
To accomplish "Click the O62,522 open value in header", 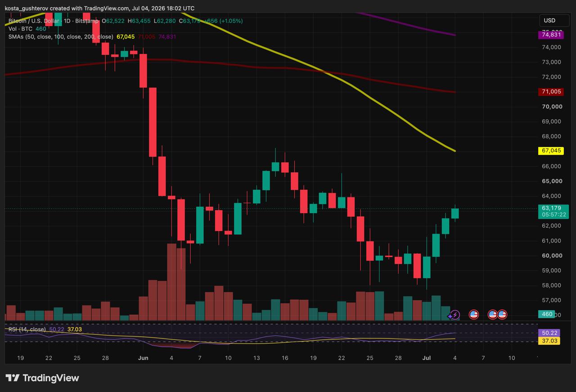I will coord(114,21).
